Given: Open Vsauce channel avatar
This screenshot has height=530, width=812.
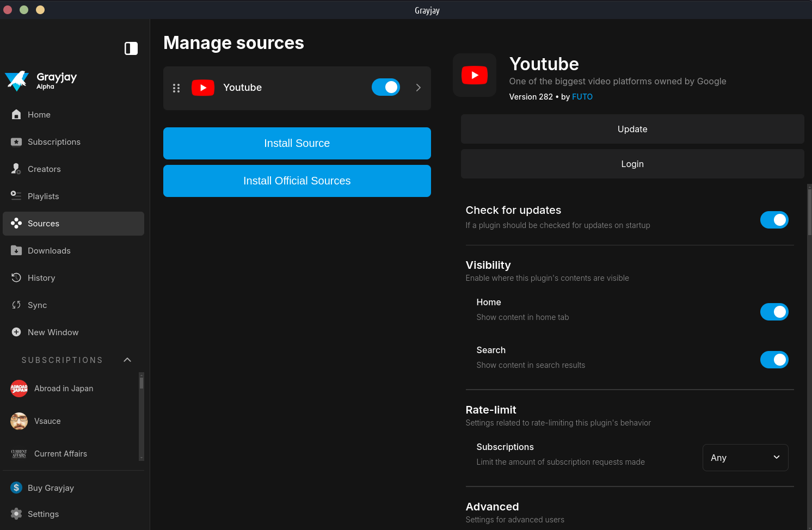Looking at the screenshot, I should tap(19, 421).
